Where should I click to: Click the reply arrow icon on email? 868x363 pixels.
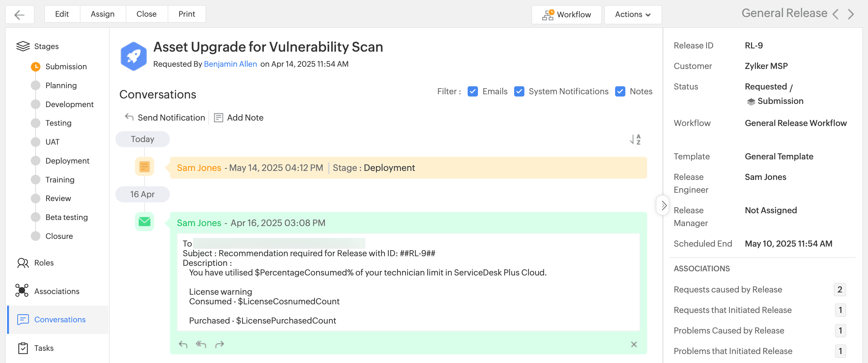tap(183, 344)
